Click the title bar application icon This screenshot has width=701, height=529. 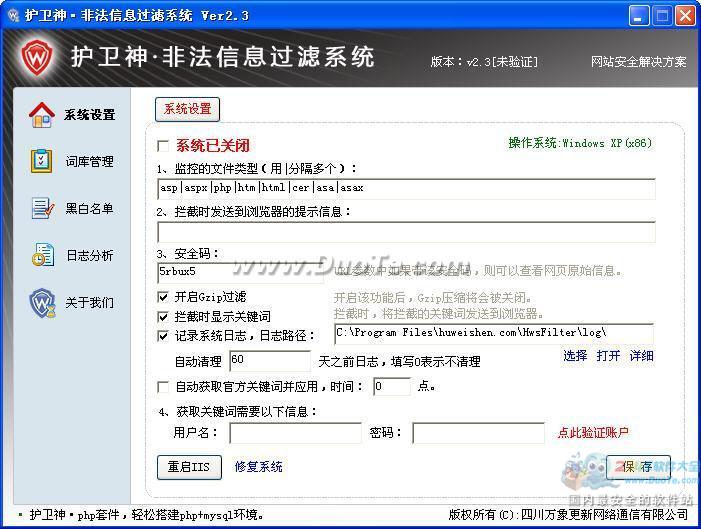pyautogui.click(x=13, y=16)
